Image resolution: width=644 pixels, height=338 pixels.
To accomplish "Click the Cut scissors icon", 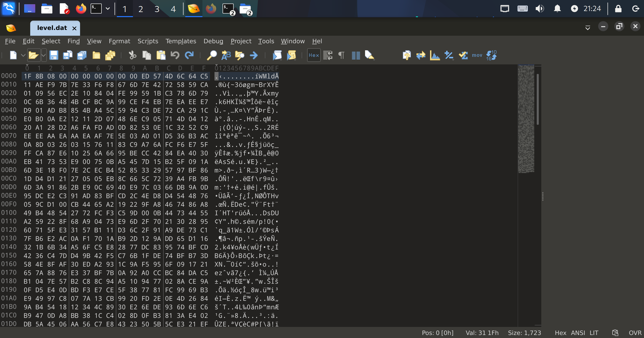I will 132,55.
